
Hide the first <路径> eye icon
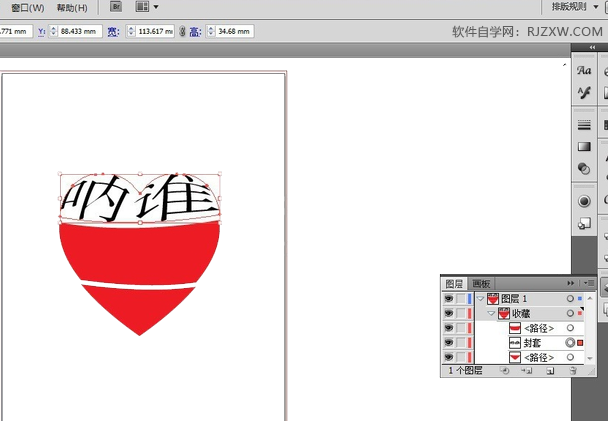(449, 328)
